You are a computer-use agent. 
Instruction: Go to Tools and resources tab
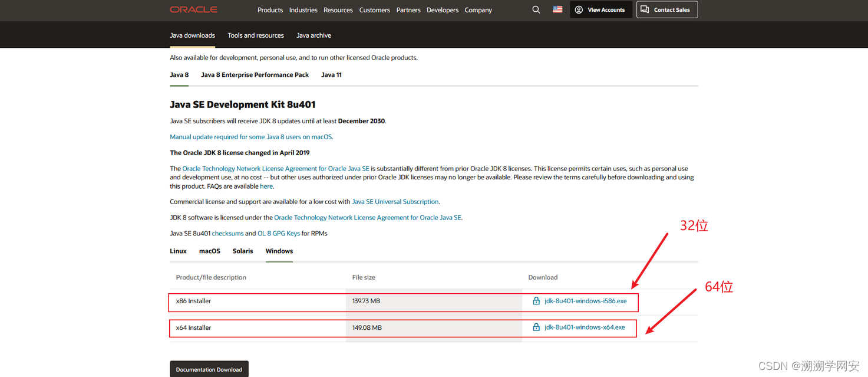(x=256, y=35)
